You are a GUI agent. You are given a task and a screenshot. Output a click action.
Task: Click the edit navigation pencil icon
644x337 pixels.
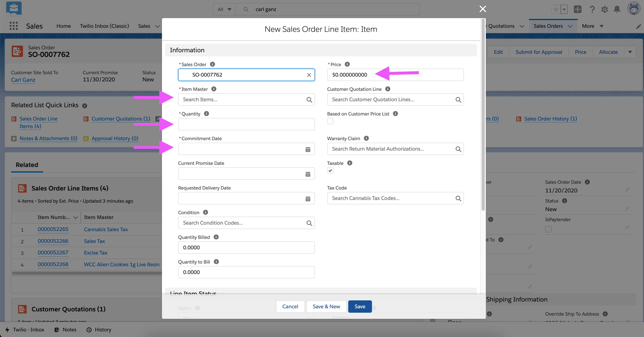[x=638, y=26]
